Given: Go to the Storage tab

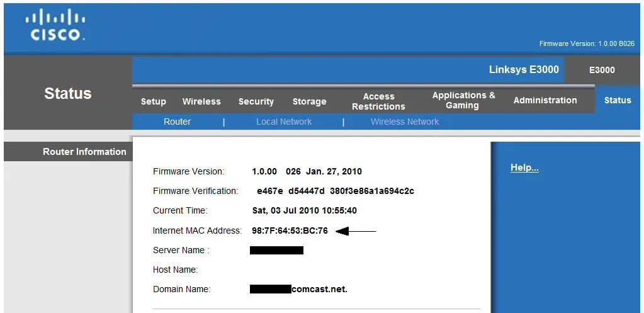Looking at the screenshot, I should coord(309,101).
